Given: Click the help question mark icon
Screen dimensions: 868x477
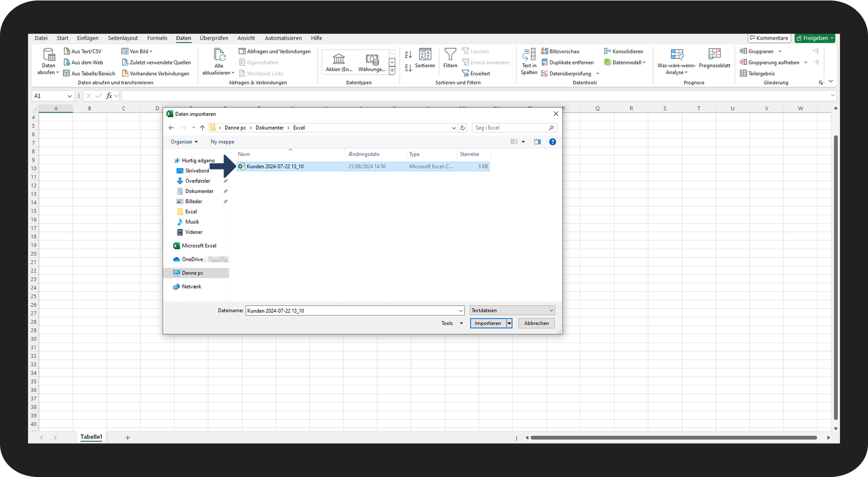Looking at the screenshot, I should (x=553, y=142).
